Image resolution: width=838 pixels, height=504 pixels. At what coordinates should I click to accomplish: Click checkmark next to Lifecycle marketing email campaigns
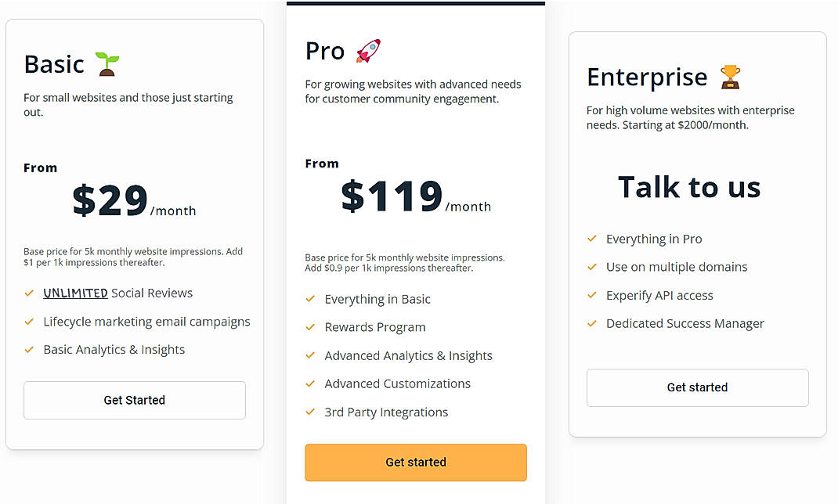coord(29,322)
